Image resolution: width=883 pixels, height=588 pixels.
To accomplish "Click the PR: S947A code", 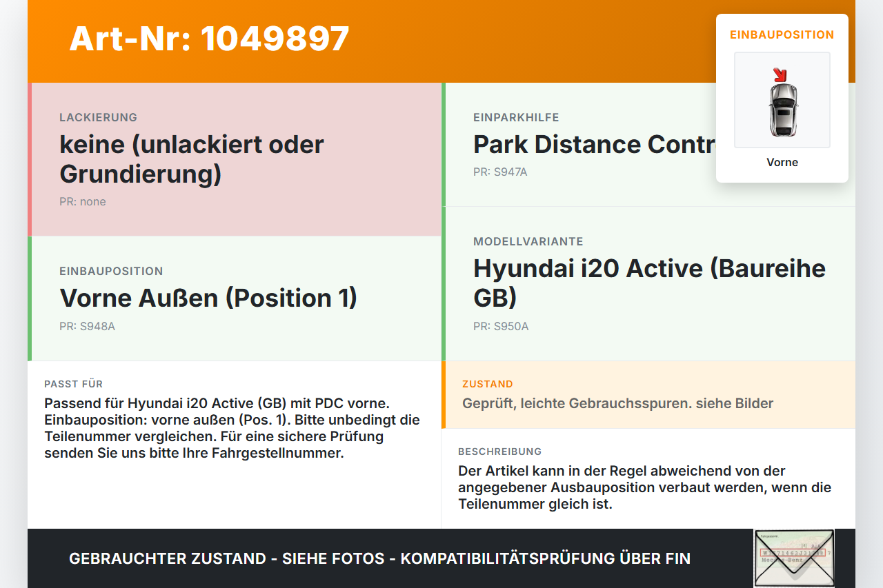I will coord(500,172).
